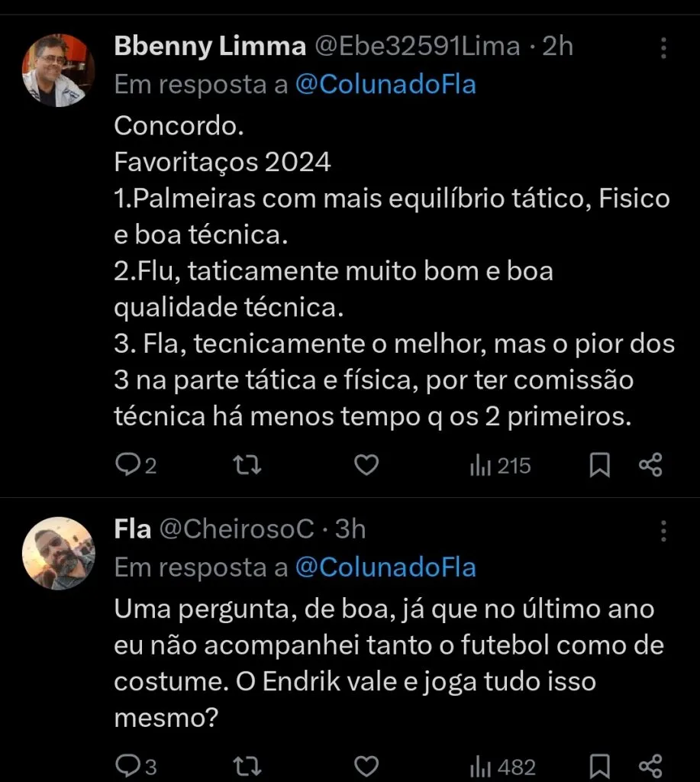Click the reply icon on Bbenny Limma's tweet
The width and height of the screenshot is (700, 782).
point(127,465)
